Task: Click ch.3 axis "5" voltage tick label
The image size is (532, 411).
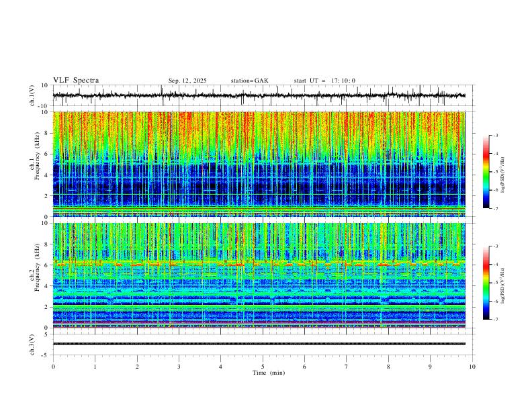Action: (x=46, y=334)
